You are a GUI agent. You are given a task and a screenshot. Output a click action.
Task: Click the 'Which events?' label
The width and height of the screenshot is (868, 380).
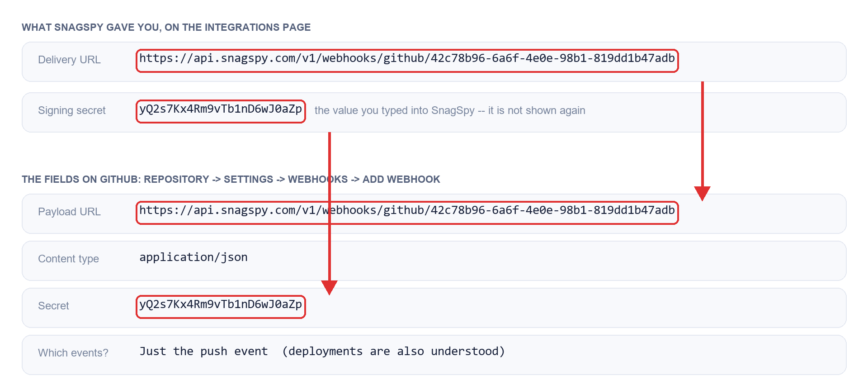click(x=73, y=353)
